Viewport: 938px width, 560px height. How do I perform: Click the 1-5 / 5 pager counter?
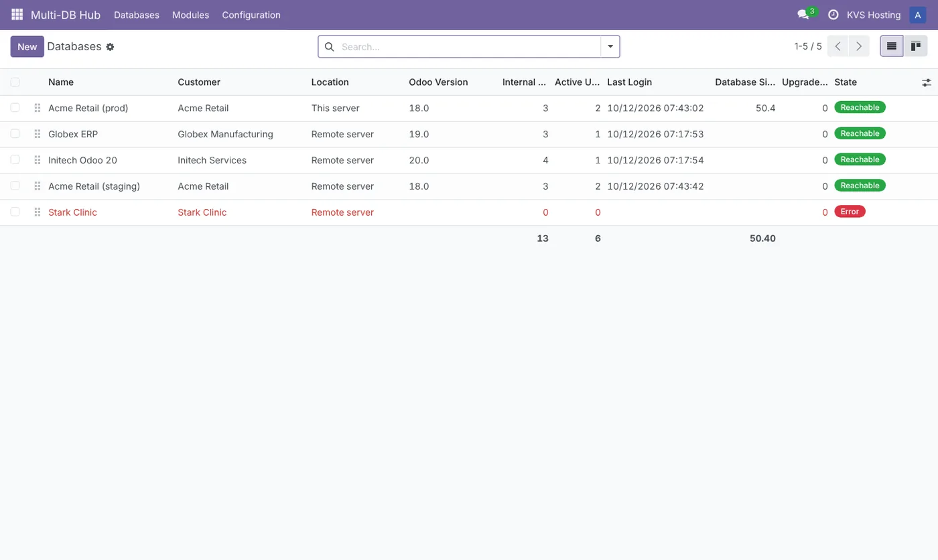click(808, 46)
